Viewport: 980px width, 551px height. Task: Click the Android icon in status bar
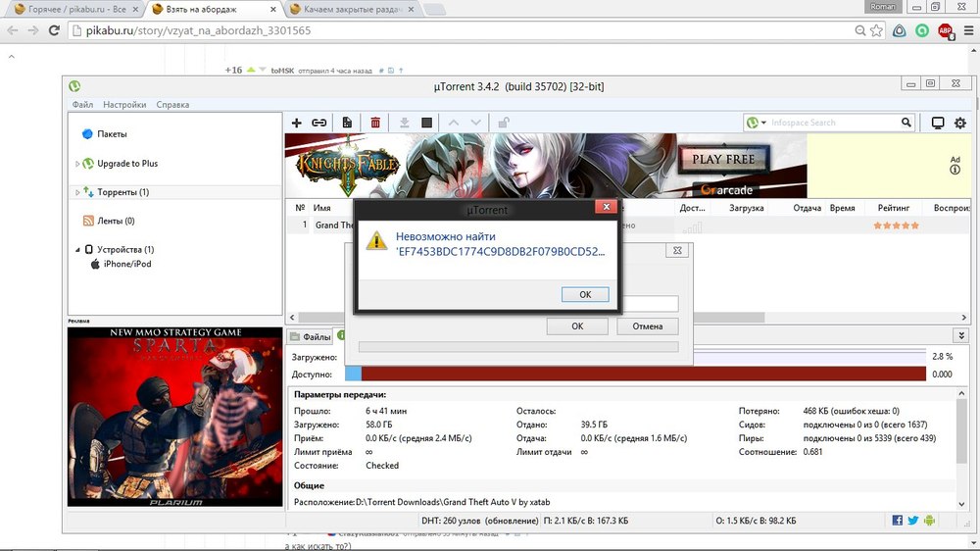[929, 521]
